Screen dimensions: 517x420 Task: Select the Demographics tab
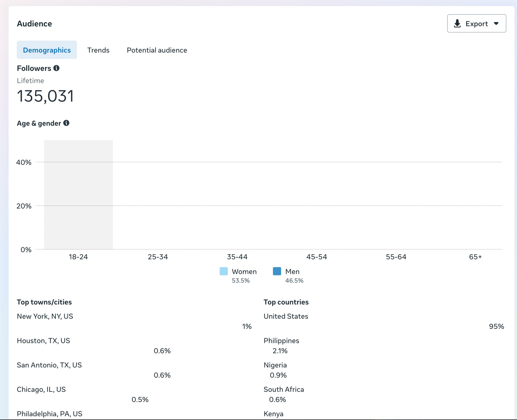click(x=47, y=50)
